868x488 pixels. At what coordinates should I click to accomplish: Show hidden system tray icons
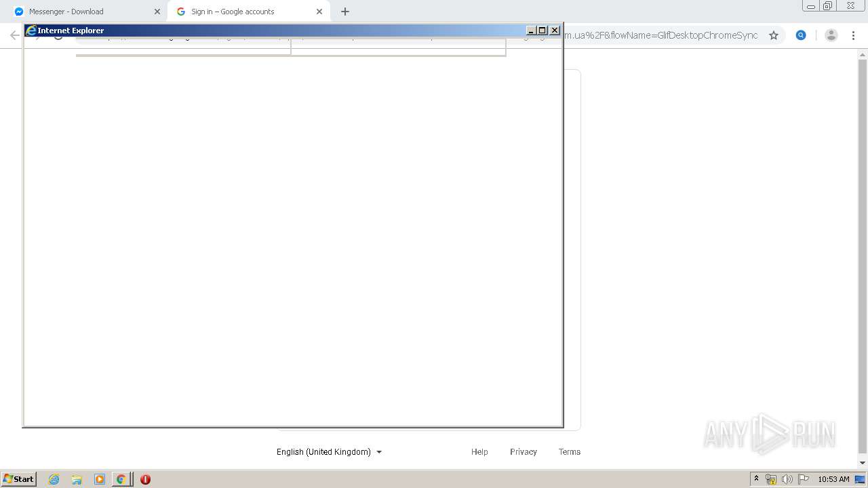click(756, 479)
